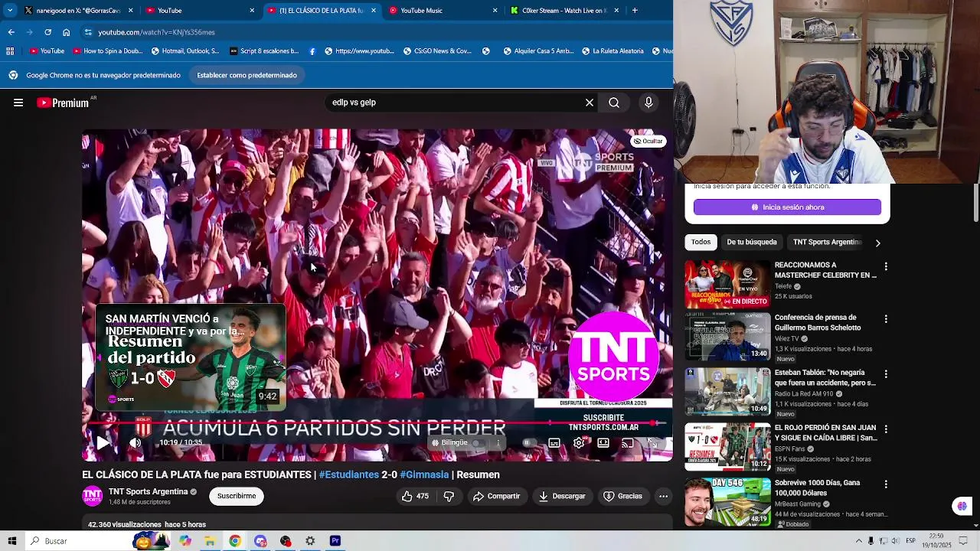Open video settings gear in player
Screen dimensions: 980x551
pos(579,442)
